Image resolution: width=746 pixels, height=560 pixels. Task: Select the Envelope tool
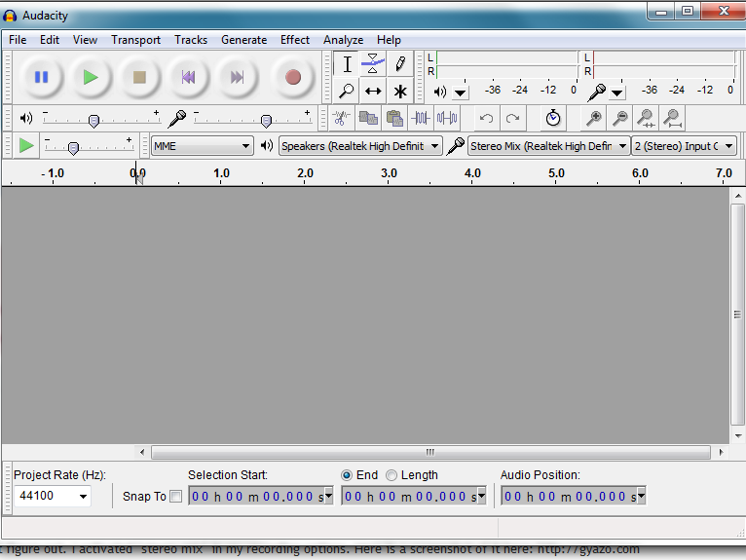[373, 63]
